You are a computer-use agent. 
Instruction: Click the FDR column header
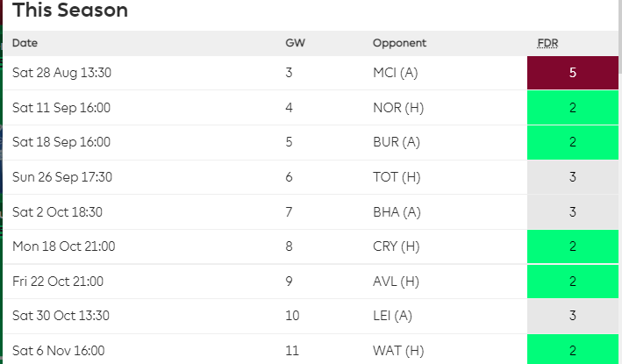(548, 43)
